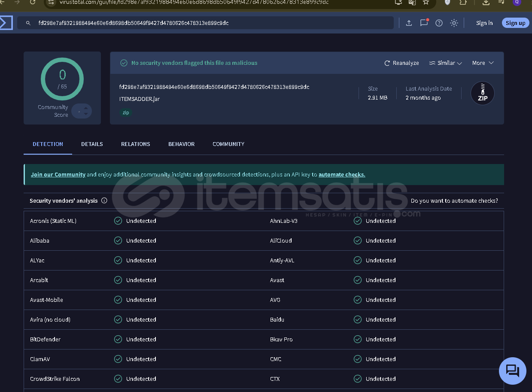Click the Reanalyze refresh icon
This screenshot has height=392, width=532.
(387, 63)
